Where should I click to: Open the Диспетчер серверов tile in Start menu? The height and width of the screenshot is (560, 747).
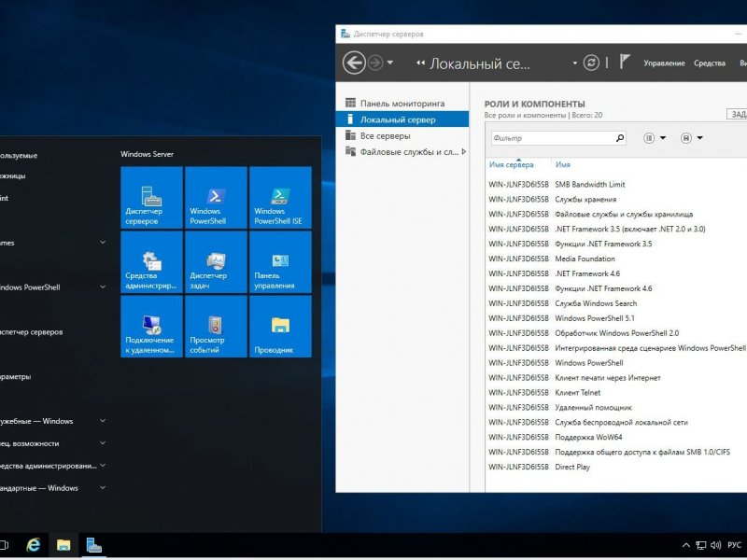(x=151, y=198)
